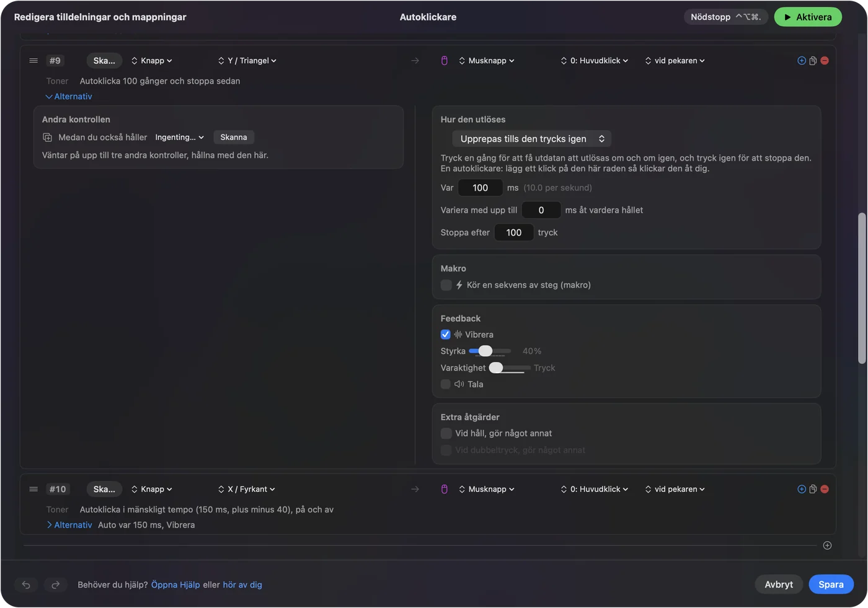
Task: Delete mapping row #9
Action: [825, 61]
